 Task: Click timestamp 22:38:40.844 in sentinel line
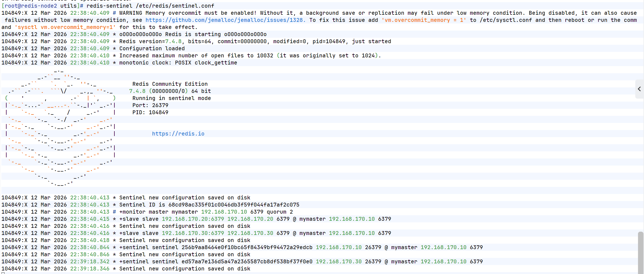(90, 247)
